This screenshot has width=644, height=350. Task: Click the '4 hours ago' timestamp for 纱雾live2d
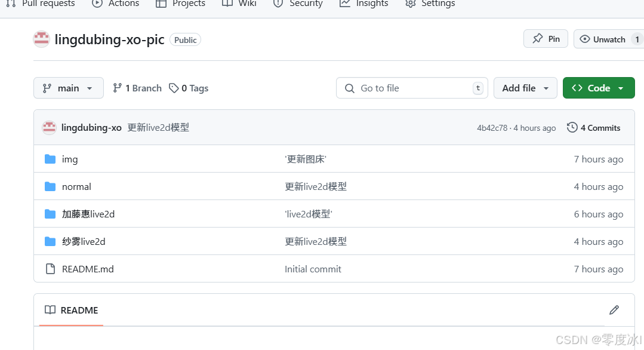tap(599, 242)
